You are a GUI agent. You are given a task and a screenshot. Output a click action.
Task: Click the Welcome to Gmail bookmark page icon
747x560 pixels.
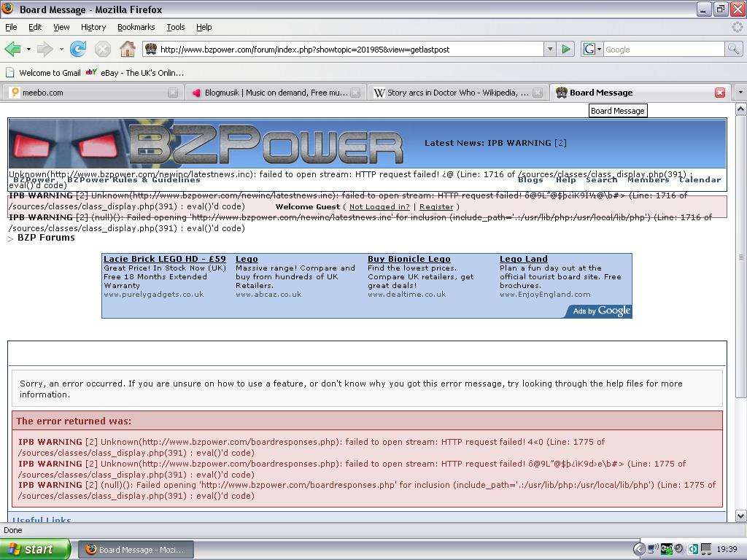click(x=10, y=73)
